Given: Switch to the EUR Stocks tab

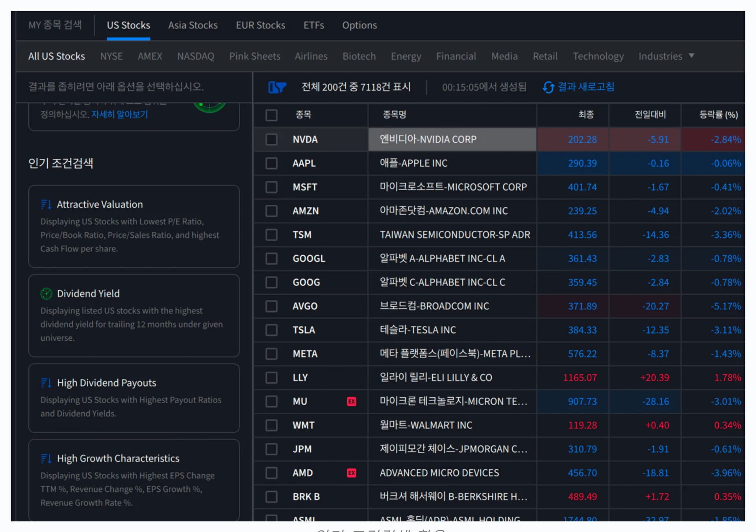Looking at the screenshot, I should [261, 25].
